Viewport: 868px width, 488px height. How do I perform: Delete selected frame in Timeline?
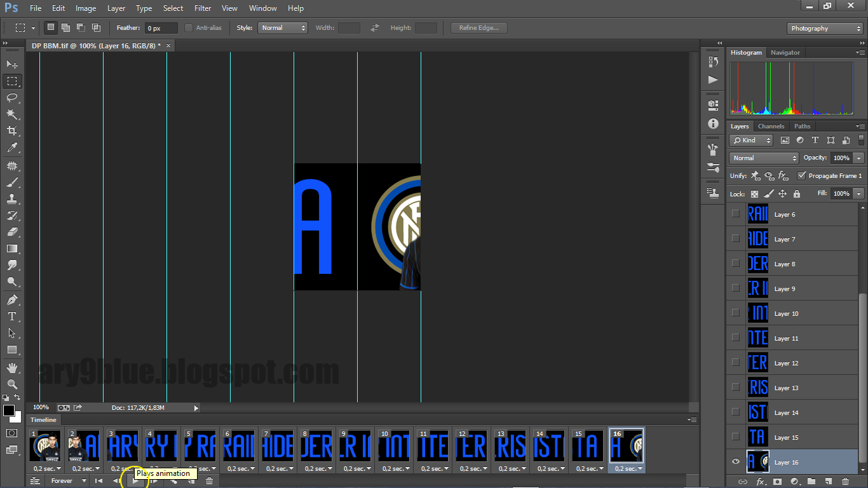(x=209, y=481)
